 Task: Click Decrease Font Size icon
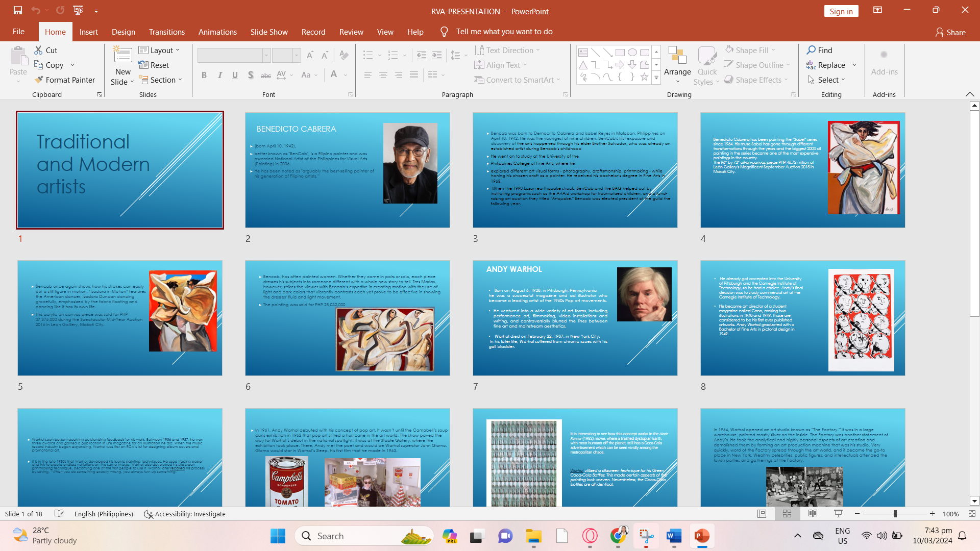click(x=325, y=55)
